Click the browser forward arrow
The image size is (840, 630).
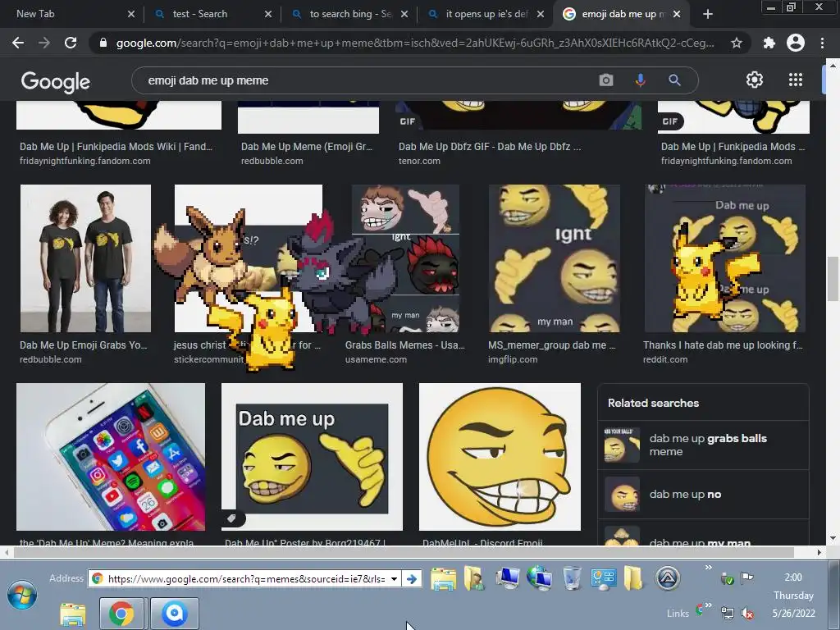44,43
